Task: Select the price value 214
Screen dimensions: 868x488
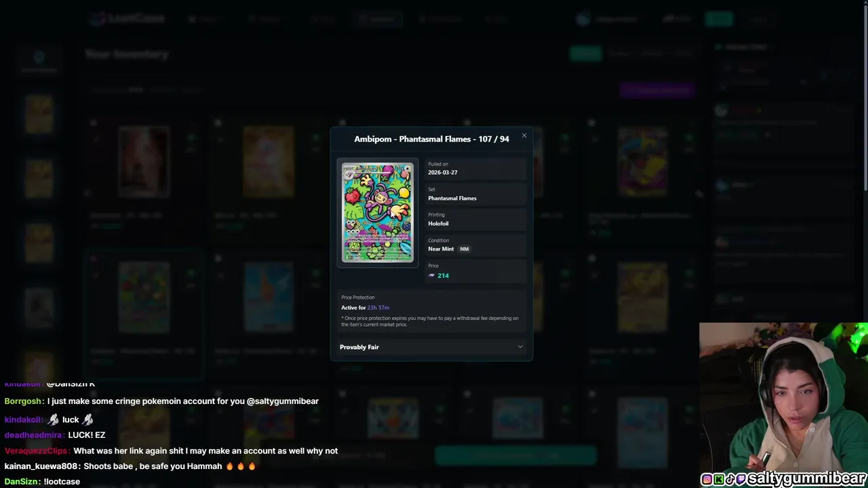Action: (443, 276)
